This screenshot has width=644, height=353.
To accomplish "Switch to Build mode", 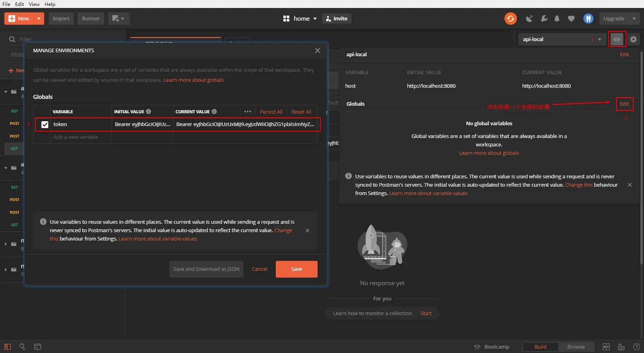I will coord(540,347).
